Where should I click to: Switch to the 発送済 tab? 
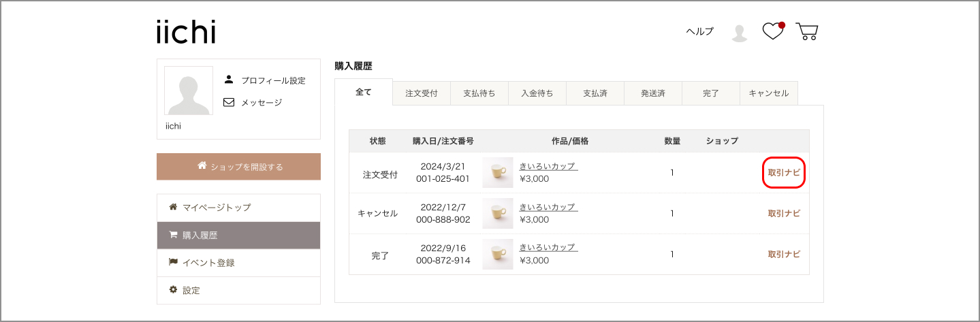coord(653,93)
